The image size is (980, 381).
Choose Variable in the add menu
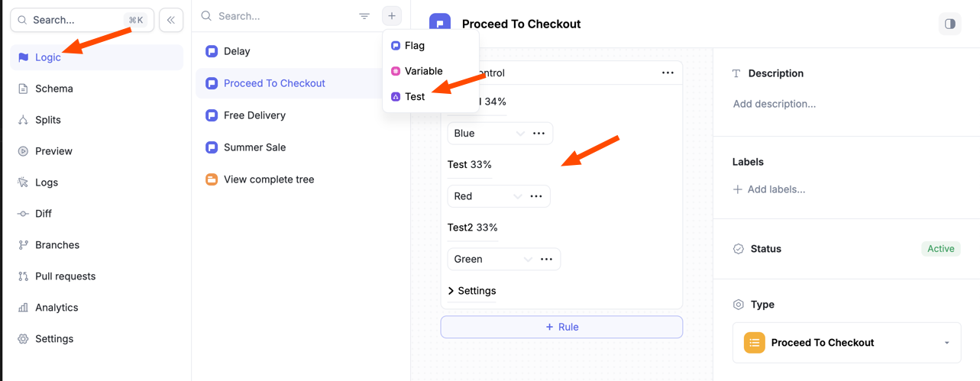click(423, 71)
